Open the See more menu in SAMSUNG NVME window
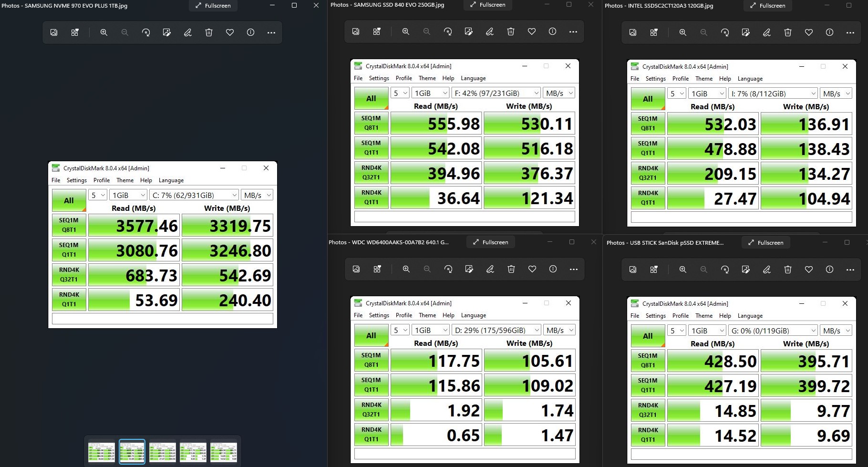This screenshot has width=868, height=467. click(271, 32)
